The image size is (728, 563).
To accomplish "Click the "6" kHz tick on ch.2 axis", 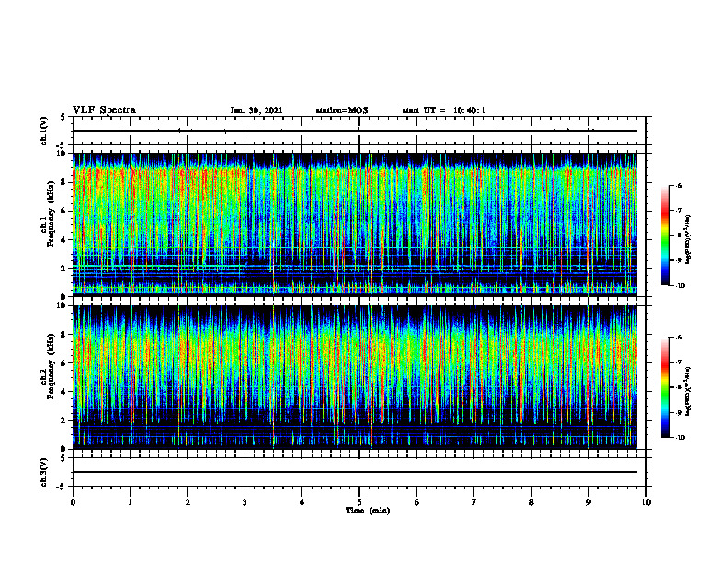I will point(63,363).
